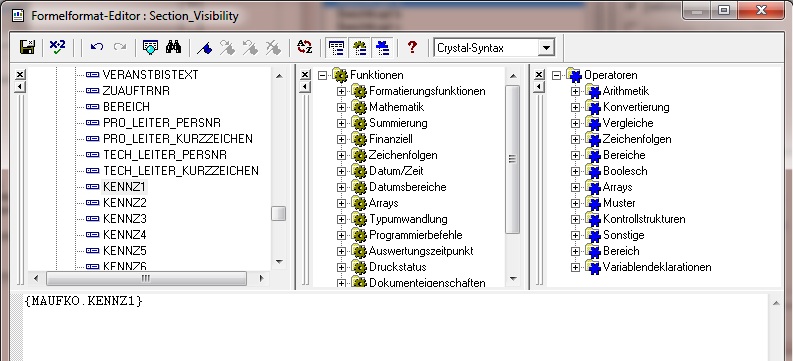This screenshot has height=361, width=793.
Task: Select the KENNZ1 field
Action: (124, 187)
